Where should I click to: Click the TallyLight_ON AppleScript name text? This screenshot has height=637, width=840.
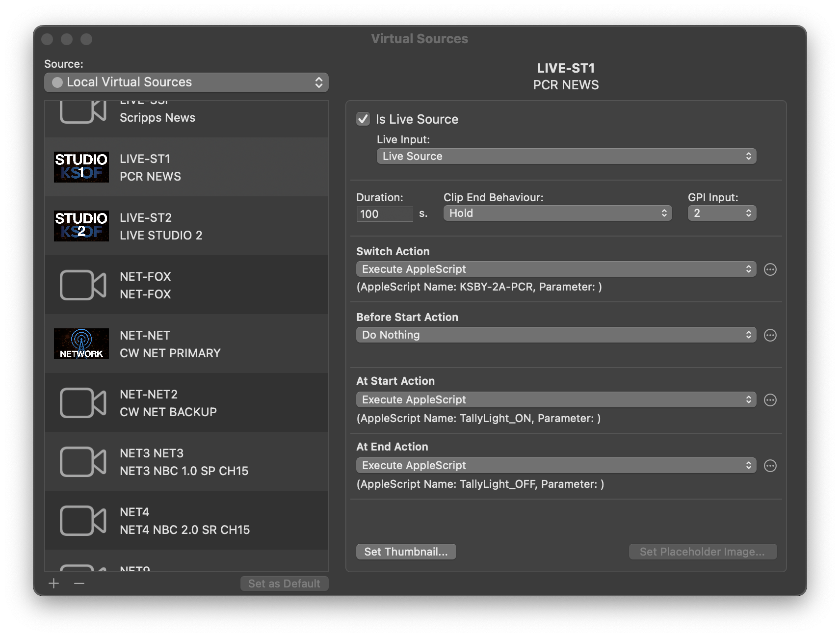click(x=495, y=418)
